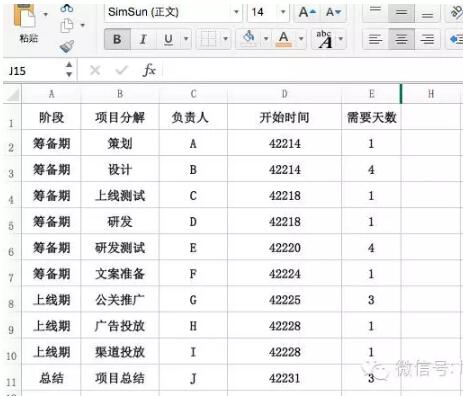This screenshot has width=463, height=398.
Task: Click cell 文案准备
Action: [120, 273]
